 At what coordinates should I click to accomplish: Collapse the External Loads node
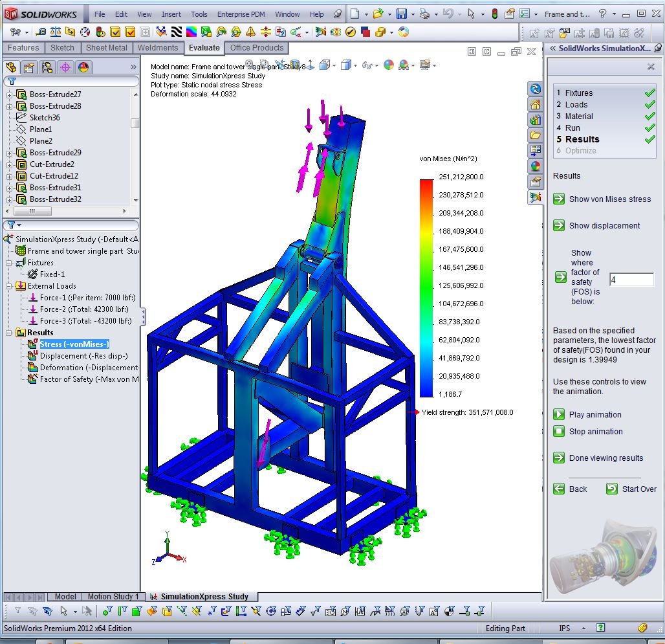[8, 286]
